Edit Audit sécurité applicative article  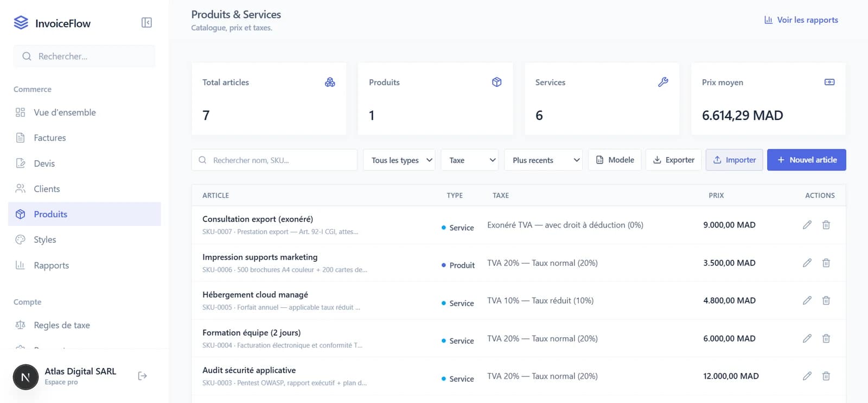[807, 376]
